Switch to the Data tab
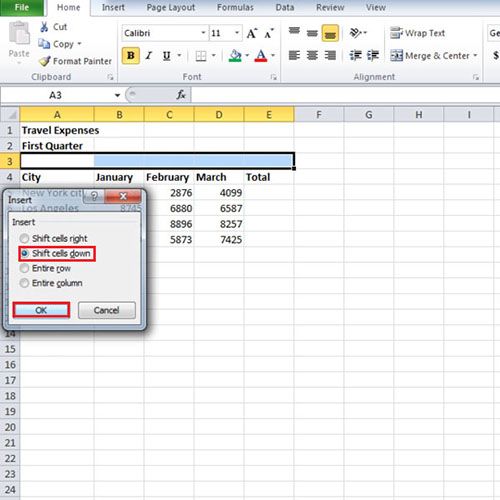Viewport: 500px width, 500px height. pos(285,7)
